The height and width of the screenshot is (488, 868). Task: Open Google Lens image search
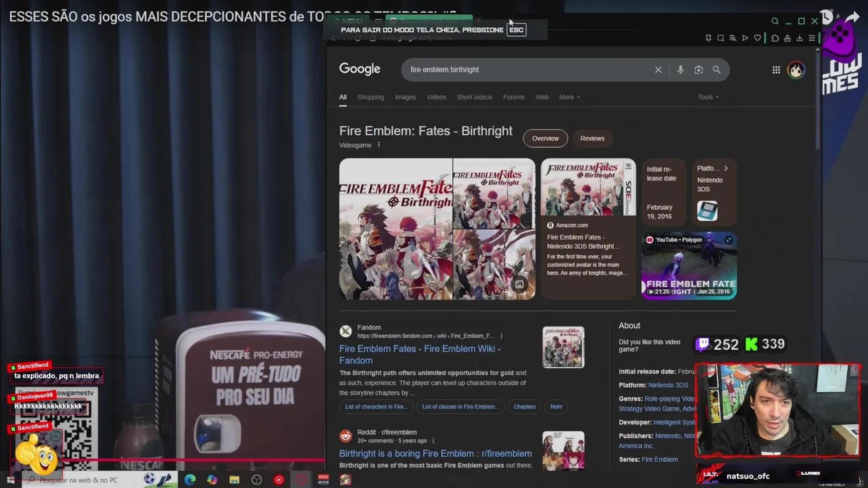coord(698,70)
